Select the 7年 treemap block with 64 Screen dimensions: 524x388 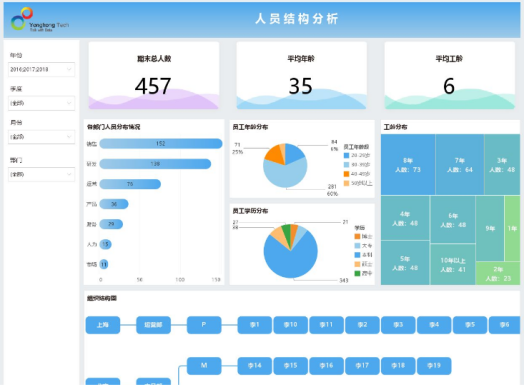tap(460, 165)
